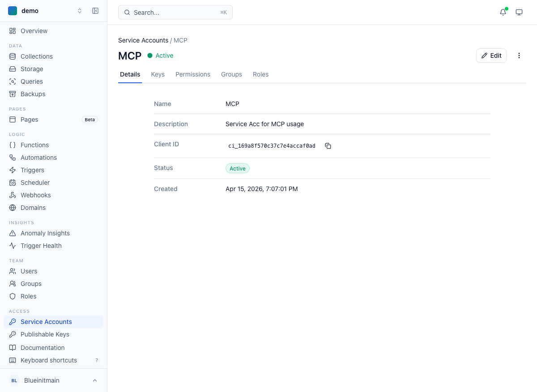Click the Service Accounts key icon

pos(13,322)
